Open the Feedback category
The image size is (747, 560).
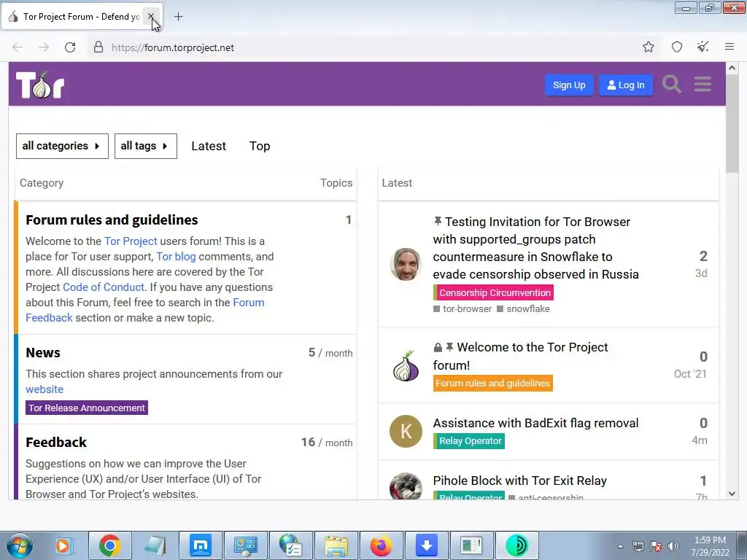56,443
